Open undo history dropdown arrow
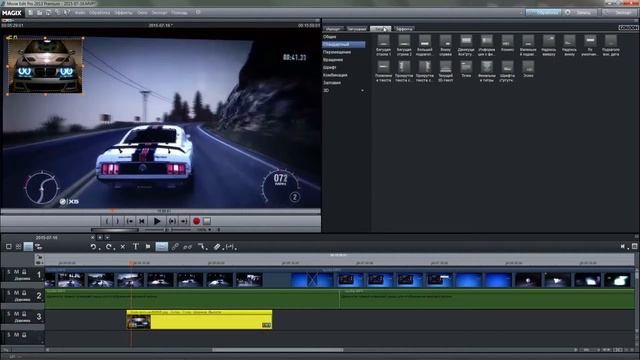Viewport: 640px width, 360px height. 99,248
